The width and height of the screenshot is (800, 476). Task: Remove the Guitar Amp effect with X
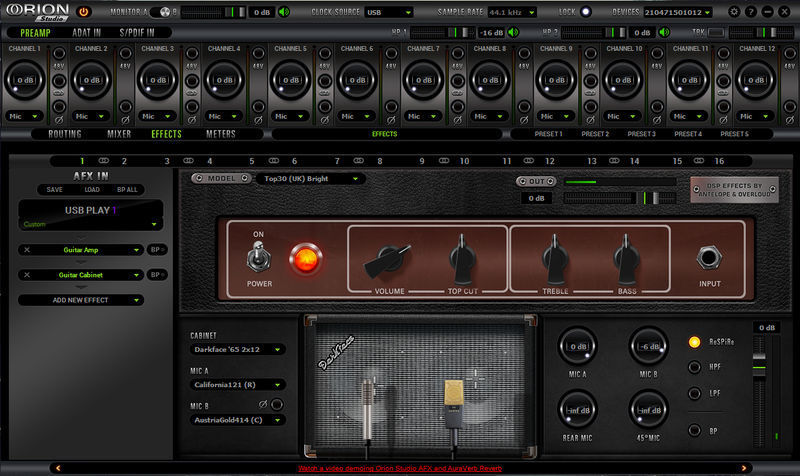[27, 249]
